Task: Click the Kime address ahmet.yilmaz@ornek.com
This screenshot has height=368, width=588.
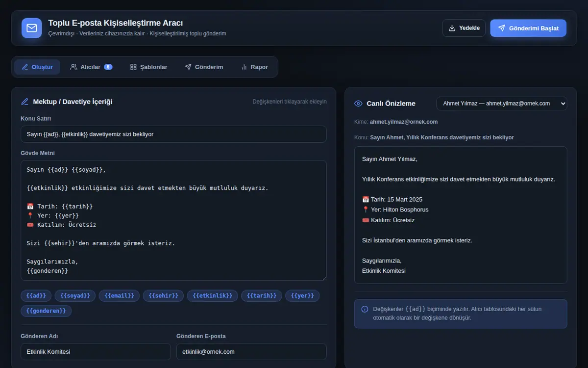Action: click(x=404, y=122)
